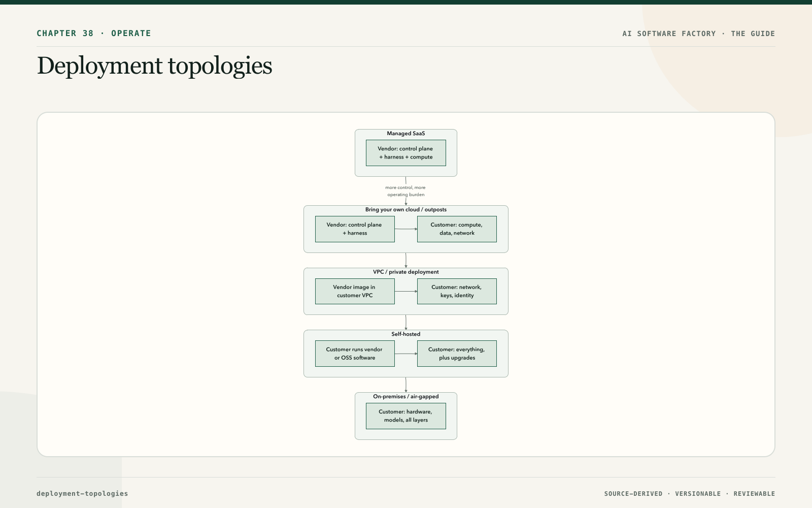The width and height of the screenshot is (812, 508).
Task: Click the 'Customer runs vendor or OSS software' node
Action: (355, 354)
